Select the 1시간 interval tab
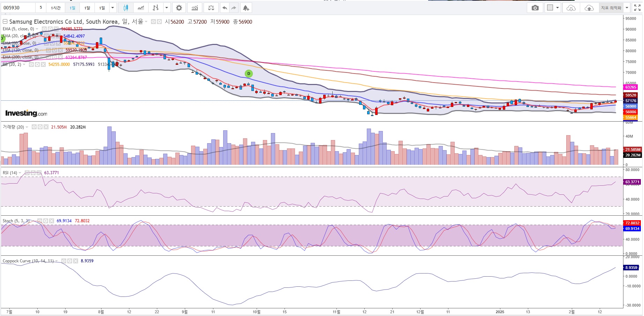 56,8
